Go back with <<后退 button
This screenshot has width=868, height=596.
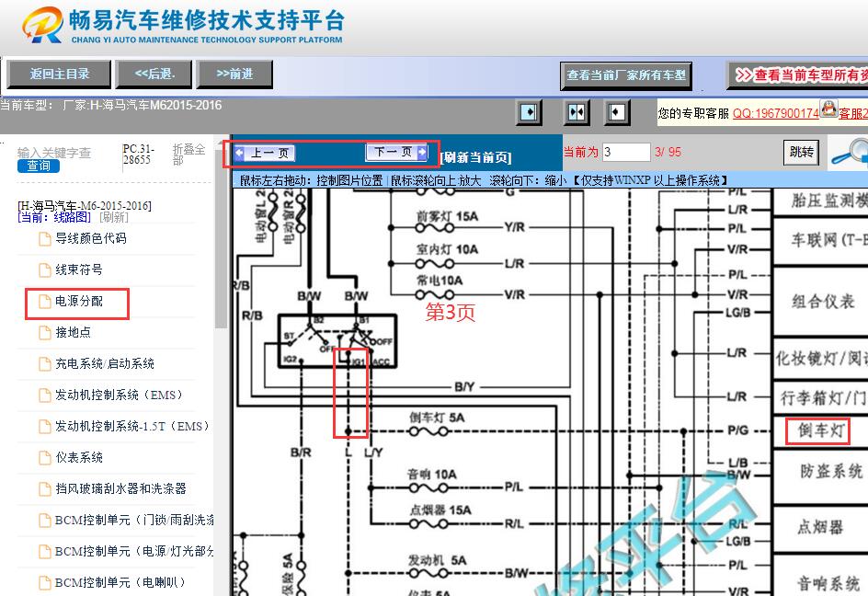coord(154,74)
